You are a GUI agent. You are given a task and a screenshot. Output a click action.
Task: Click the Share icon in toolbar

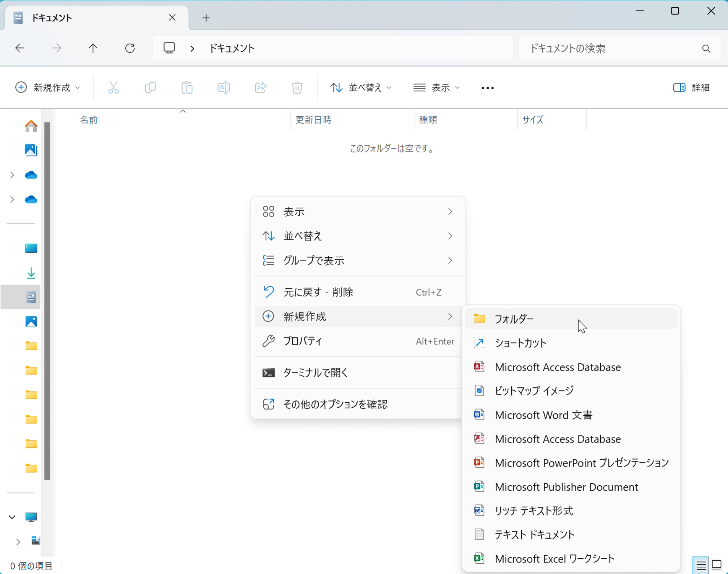coord(260,88)
